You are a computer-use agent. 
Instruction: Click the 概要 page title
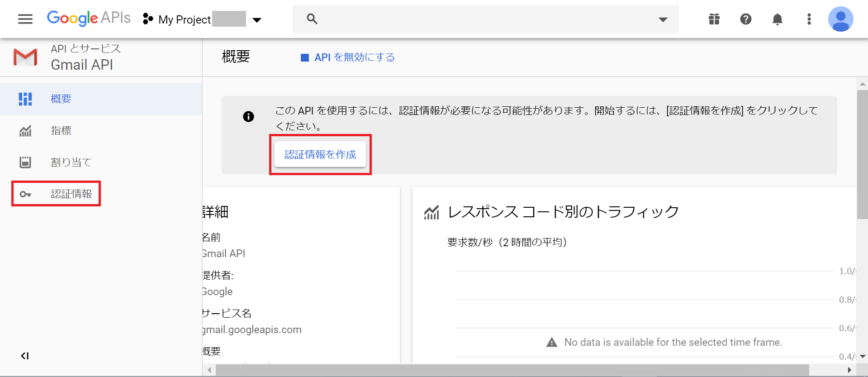(x=236, y=57)
